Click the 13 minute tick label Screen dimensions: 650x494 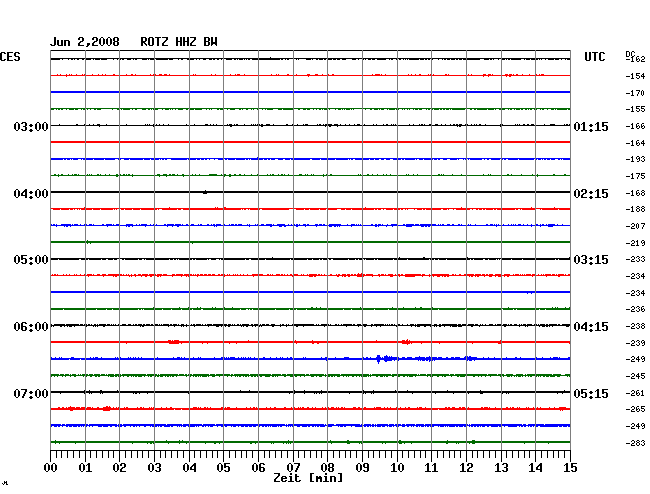[x=501, y=467]
